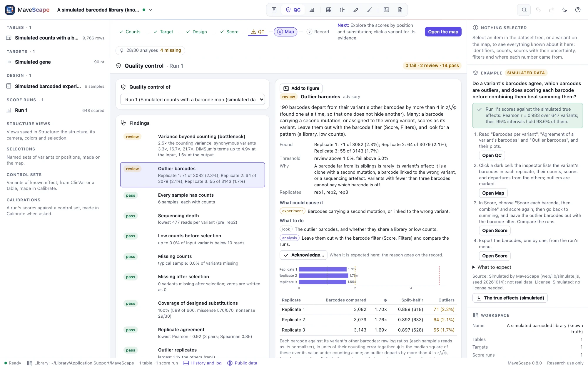The height and width of the screenshot is (368, 588).
Task: Go to the Counts step
Action: 130,32
